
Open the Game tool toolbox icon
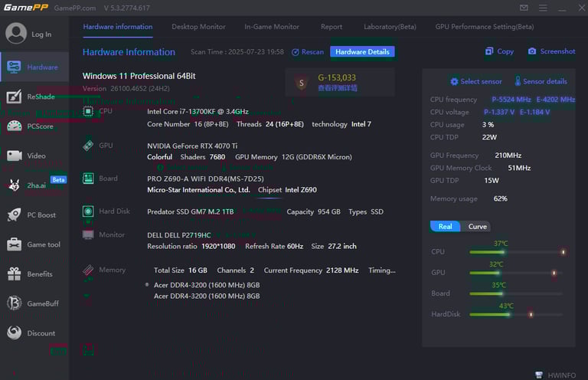pos(15,244)
